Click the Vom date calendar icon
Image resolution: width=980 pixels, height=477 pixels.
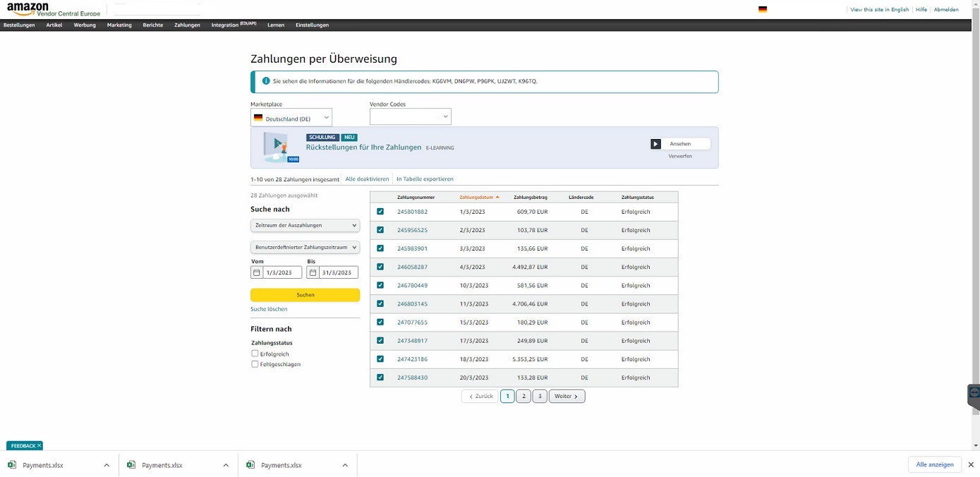click(257, 272)
